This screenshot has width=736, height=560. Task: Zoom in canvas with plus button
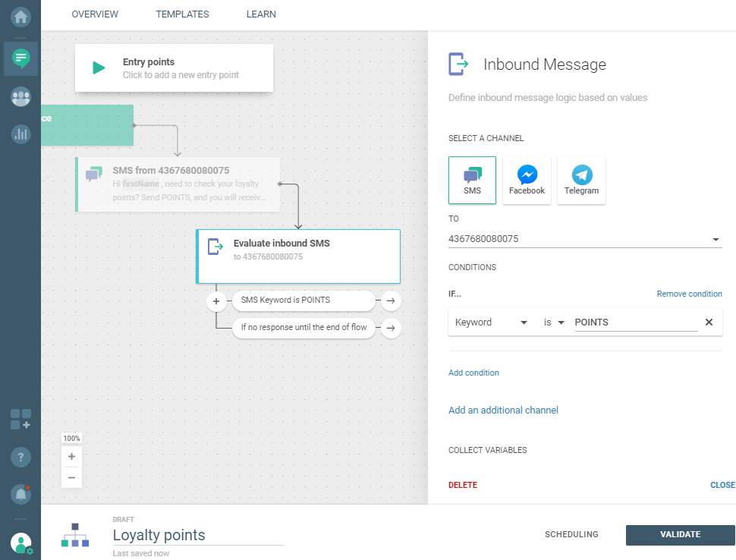pyautogui.click(x=71, y=457)
